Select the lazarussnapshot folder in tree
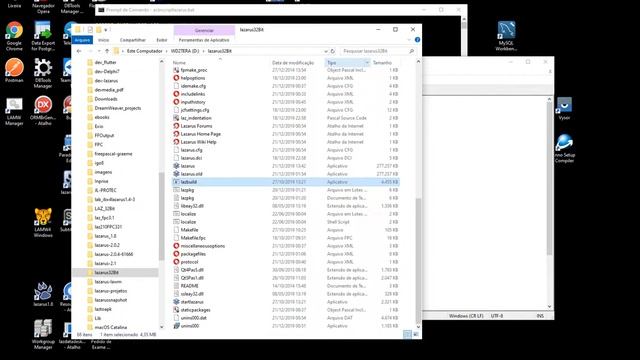640x360 pixels. 111,300
